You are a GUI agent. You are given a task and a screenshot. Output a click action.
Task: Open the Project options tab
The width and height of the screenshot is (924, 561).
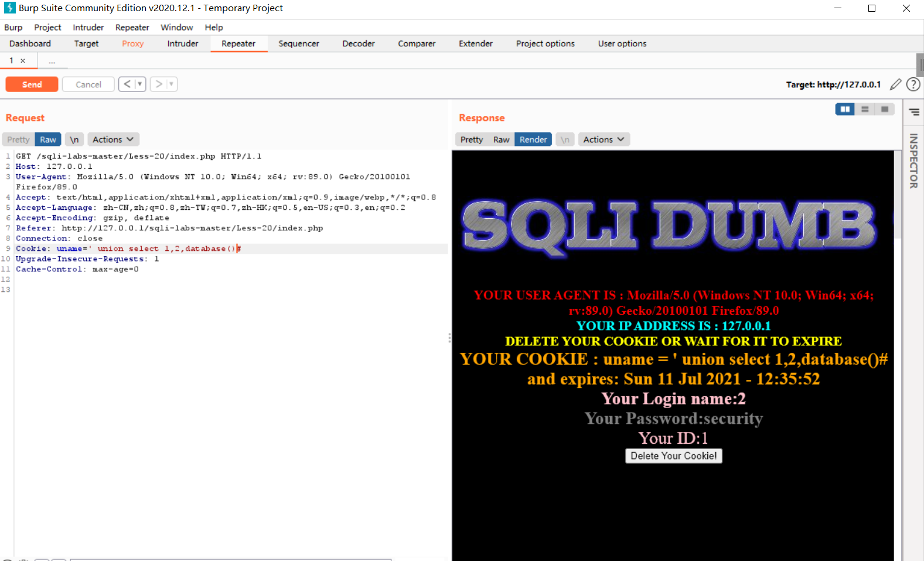[545, 44]
